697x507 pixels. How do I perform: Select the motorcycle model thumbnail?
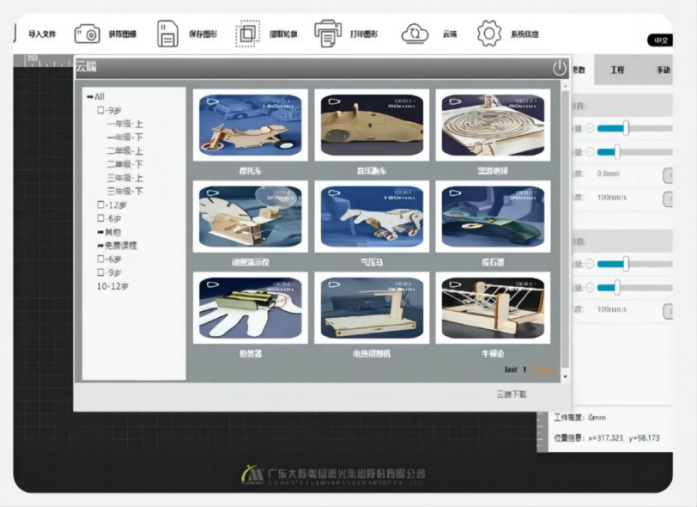click(250, 125)
